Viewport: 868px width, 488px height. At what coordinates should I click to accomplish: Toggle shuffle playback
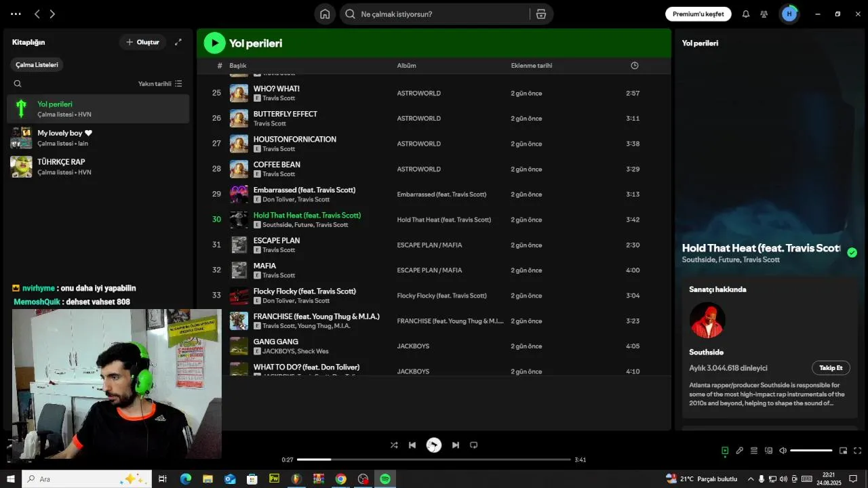[394, 445]
